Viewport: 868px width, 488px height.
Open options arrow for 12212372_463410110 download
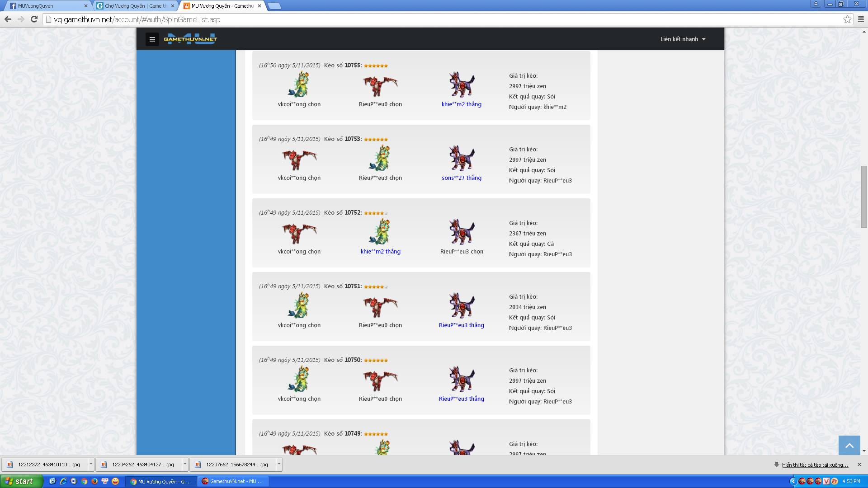tap(91, 464)
